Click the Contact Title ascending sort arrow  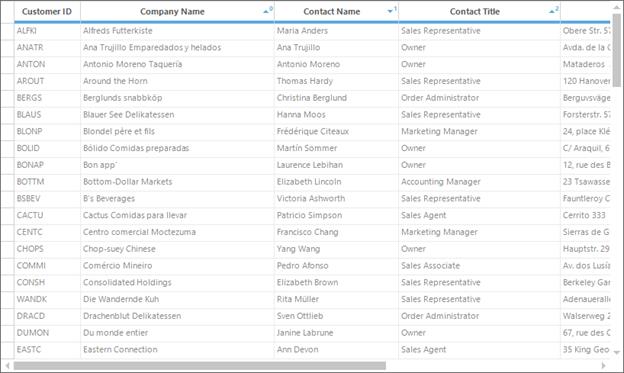coord(552,12)
